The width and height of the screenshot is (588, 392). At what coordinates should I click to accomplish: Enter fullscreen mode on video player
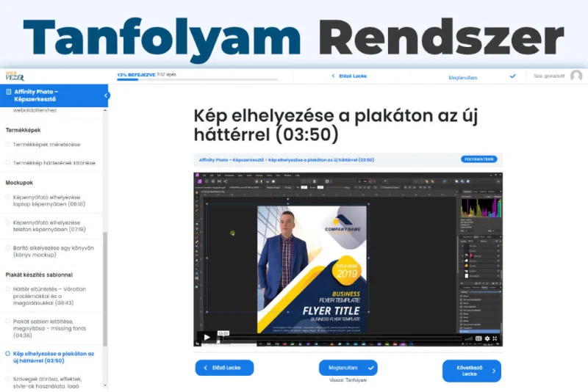click(x=496, y=338)
